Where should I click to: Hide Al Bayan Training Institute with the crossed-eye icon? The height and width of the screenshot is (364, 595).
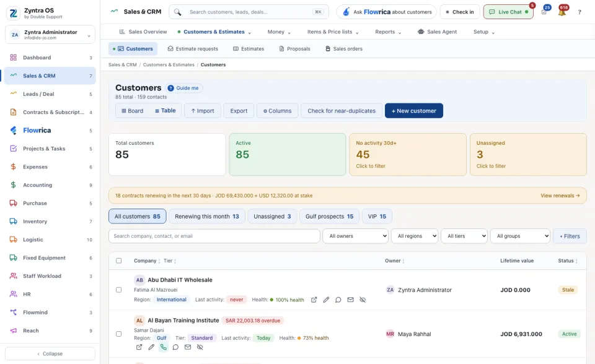[200, 347]
